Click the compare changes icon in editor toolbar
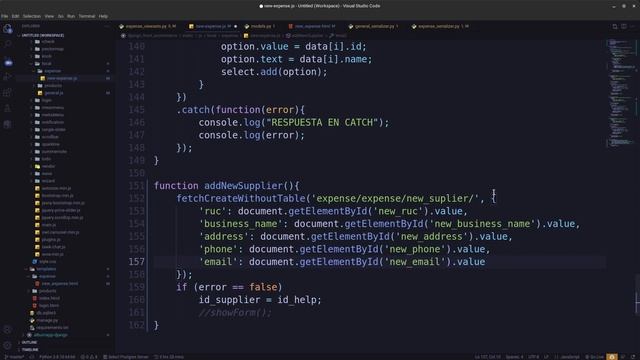This screenshot has width=640, height=360. (x=615, y=26)
